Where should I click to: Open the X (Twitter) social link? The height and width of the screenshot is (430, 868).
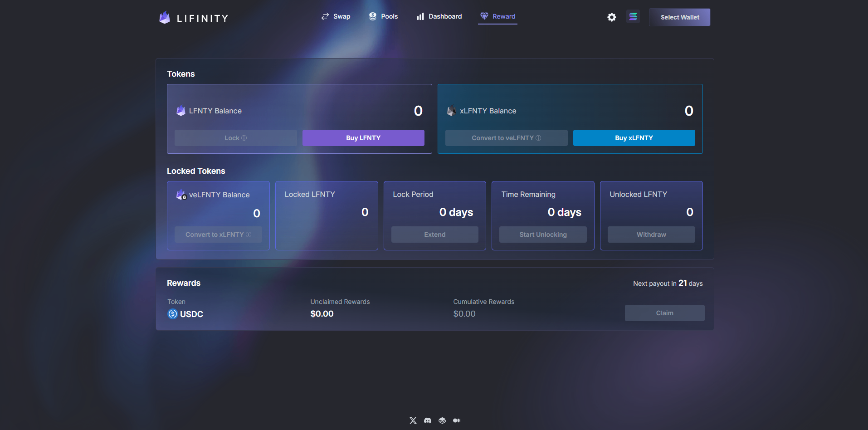(x=413, y=420)
